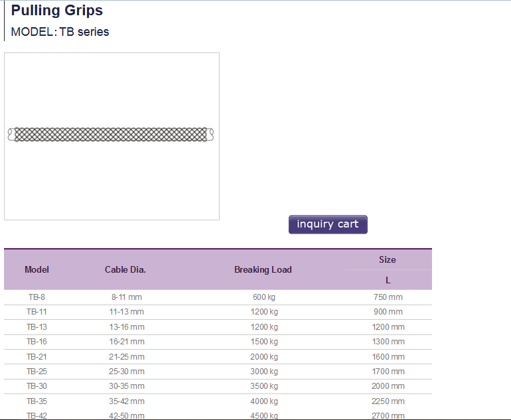The width and height of the screenshot is (511, 420).
Task: Click the 42-50 mm cable diameter cell
Action: [127, 416]
